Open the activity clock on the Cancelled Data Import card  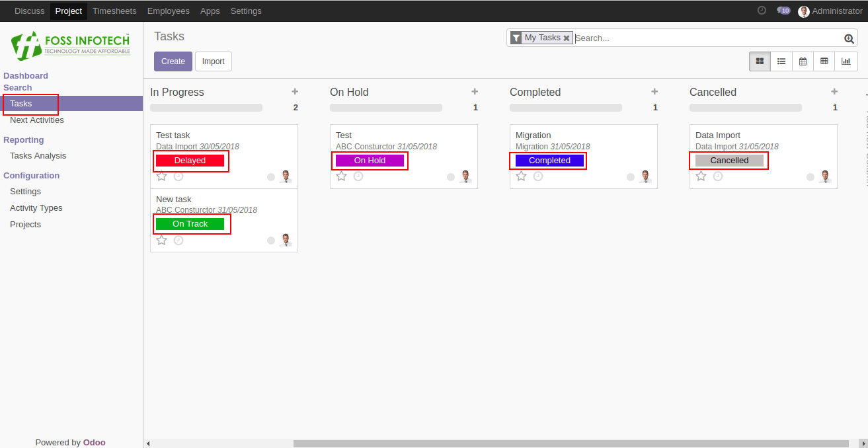pos(718,176)
